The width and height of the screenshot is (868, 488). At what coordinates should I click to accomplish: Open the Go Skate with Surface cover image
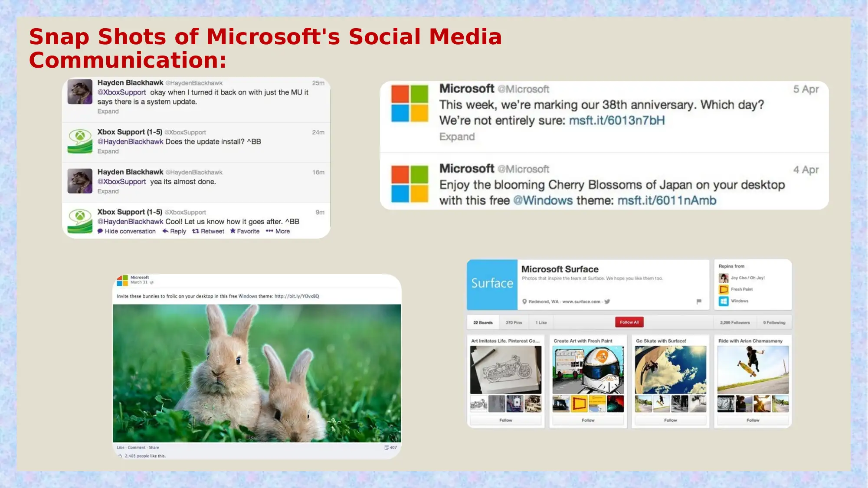coord(671,370)
